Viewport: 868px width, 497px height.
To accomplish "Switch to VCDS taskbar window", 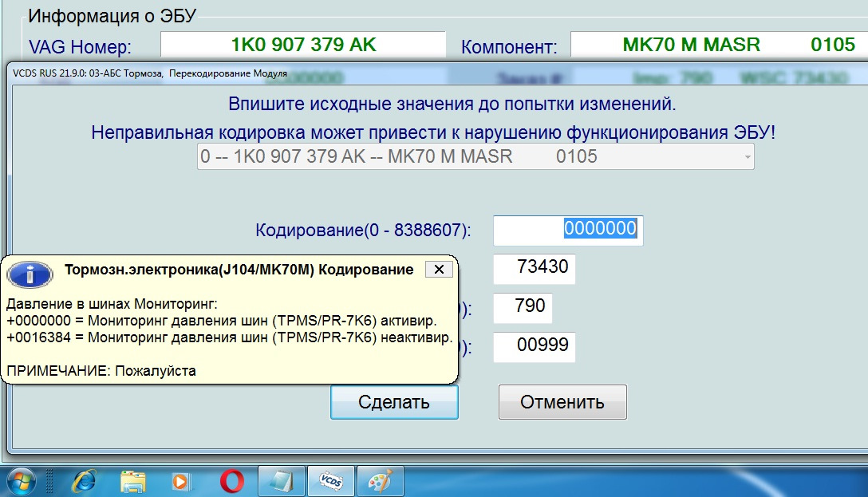I will click(x=331, y=481).
